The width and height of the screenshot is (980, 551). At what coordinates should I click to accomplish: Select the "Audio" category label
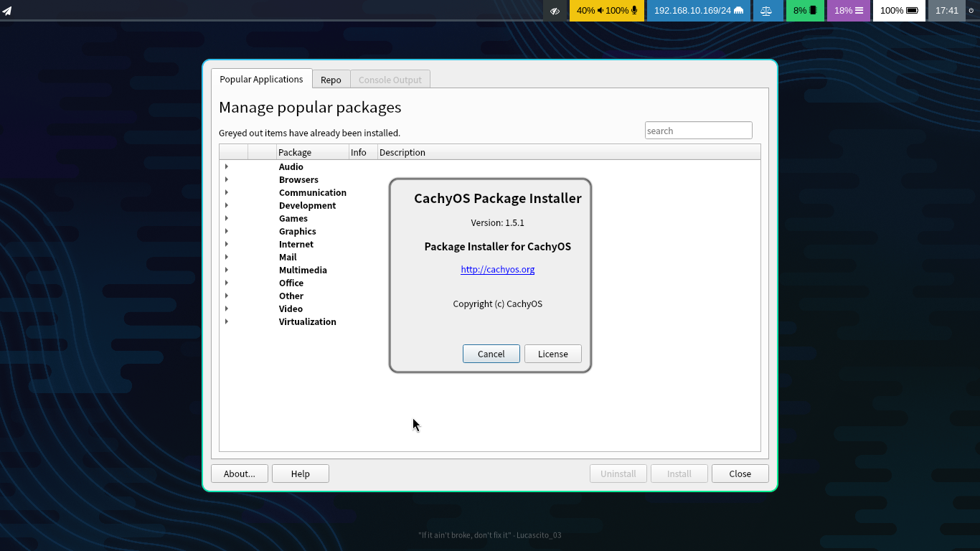coord(291,166)
